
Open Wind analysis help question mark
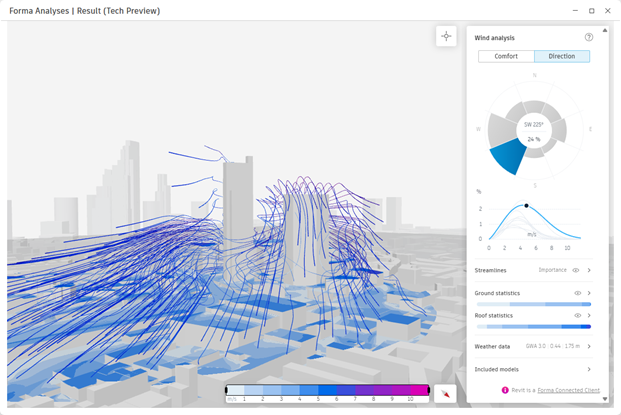(x=589, y=38)
